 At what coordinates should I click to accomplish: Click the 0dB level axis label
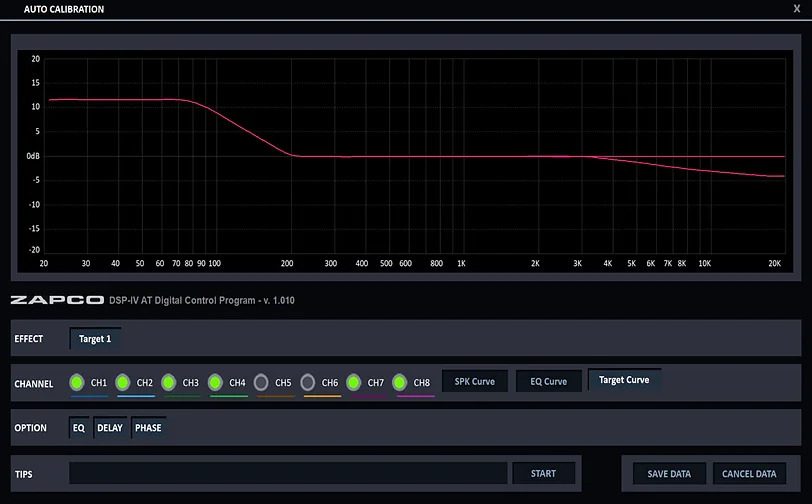tap(33, 156)
